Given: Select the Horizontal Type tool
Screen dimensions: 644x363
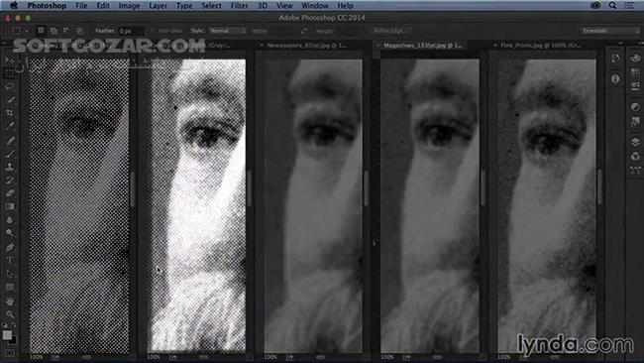Looking at the screenshot, I should 10,260.
